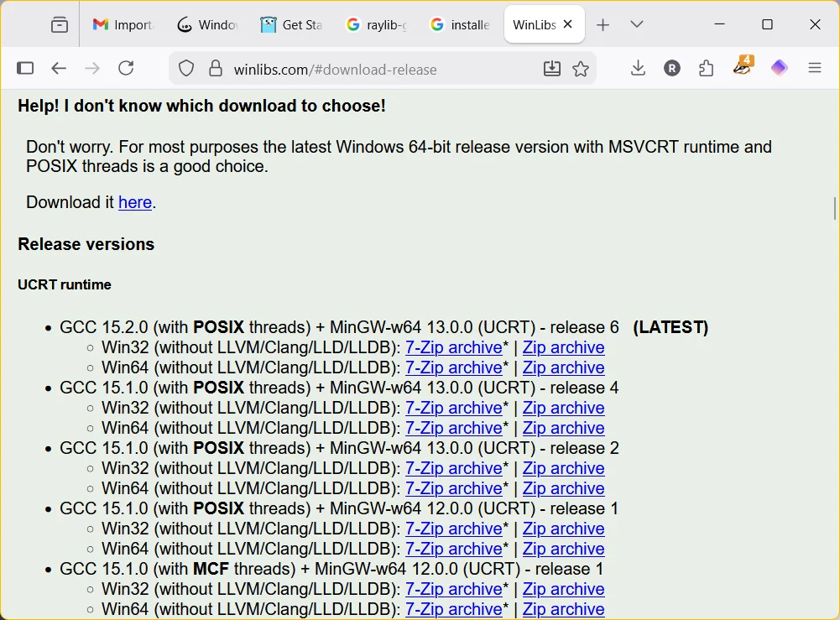This screenshot has height=620, width=840.
Task: Bookmark this page with the star icon
Action: tap(582, 70)
